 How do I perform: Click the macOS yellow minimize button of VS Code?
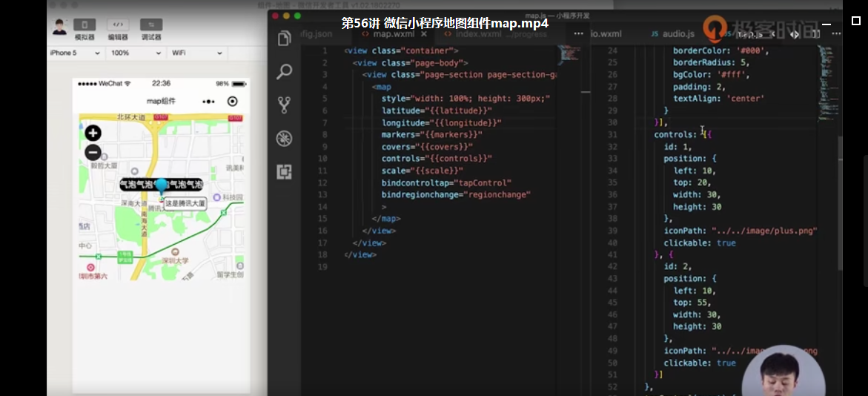pyautogui.click(x=286, y=16)
